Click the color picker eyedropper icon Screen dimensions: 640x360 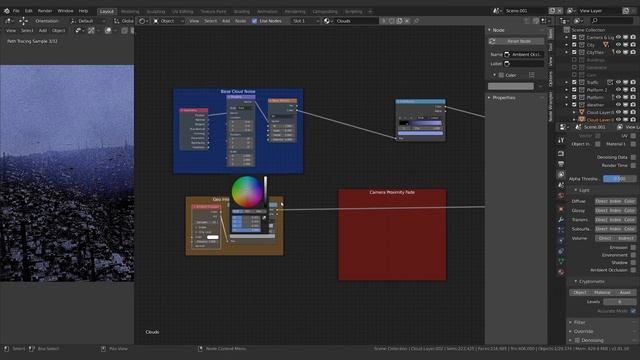[264, 218]
